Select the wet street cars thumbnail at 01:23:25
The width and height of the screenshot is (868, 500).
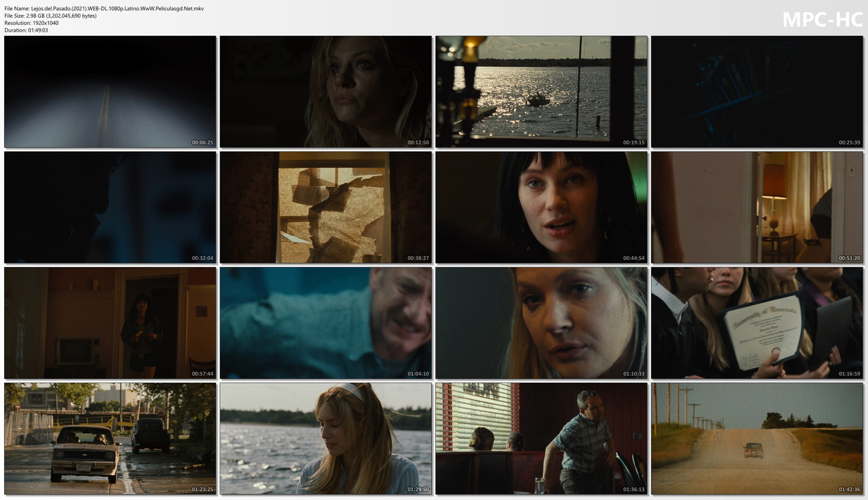[x=110, y=439]
